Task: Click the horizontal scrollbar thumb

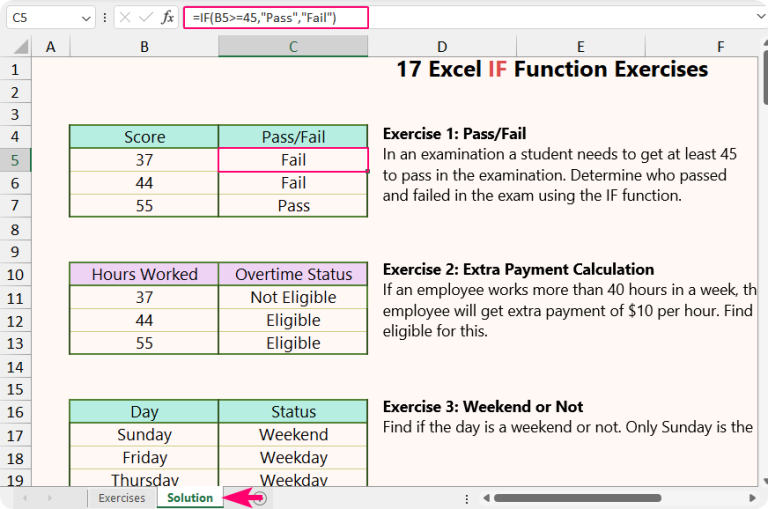Action: click(577, 498)
